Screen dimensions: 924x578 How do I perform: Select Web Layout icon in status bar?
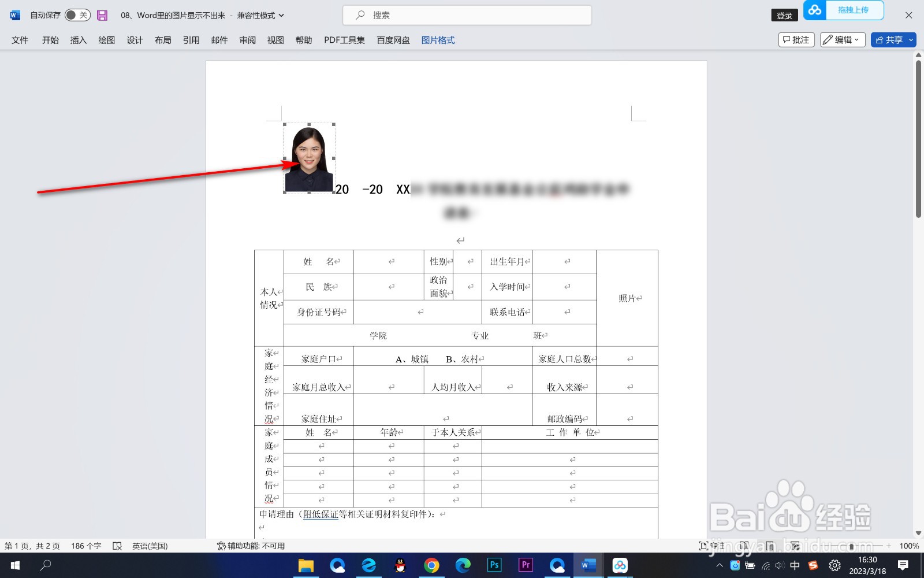click(x=795, y=545)
